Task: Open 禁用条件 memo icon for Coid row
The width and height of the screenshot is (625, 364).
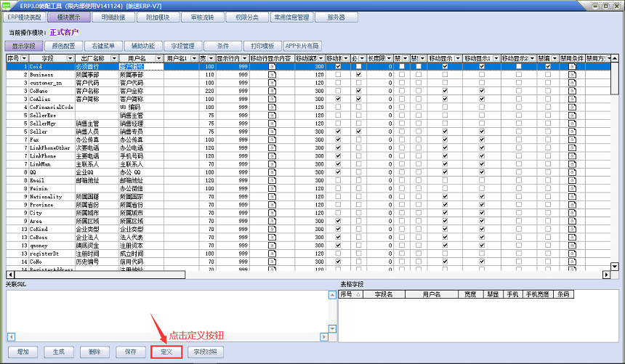Action: (572, 66)
